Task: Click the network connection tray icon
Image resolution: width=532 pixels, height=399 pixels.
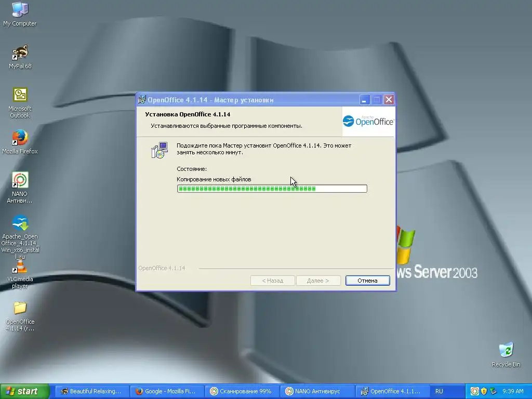Action: [494, 391]
